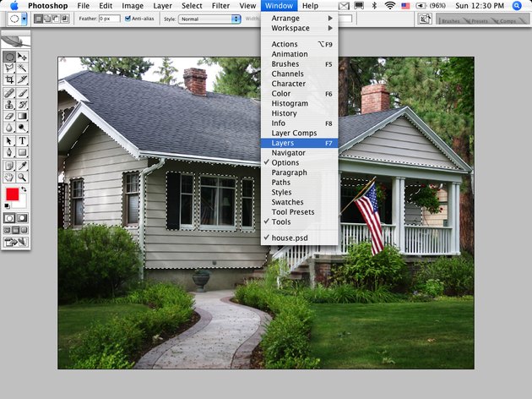Viewport: 532px width, 399px height.
Task: Select the Healing Brush tool
Action: (x=9, y=93)
